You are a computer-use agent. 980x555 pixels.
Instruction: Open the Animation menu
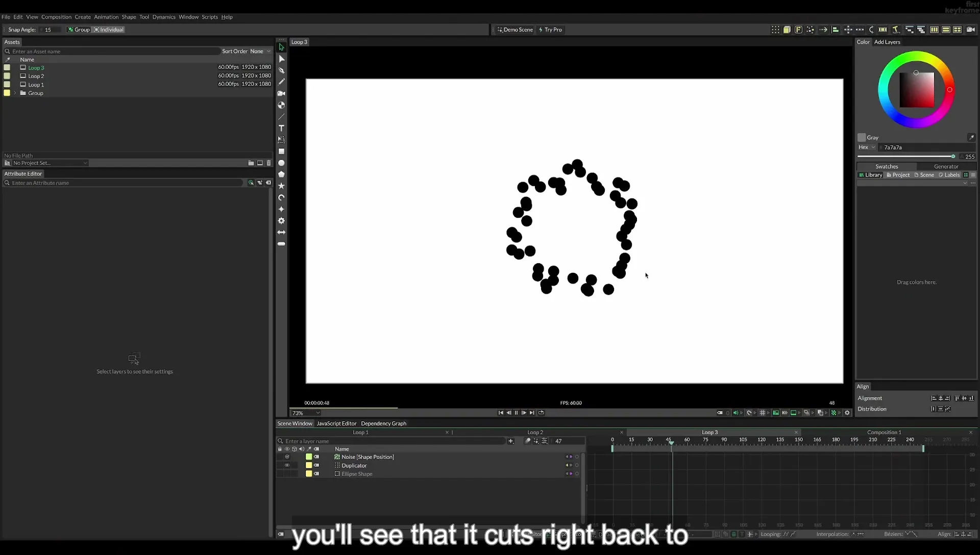[x=106, y=17]
